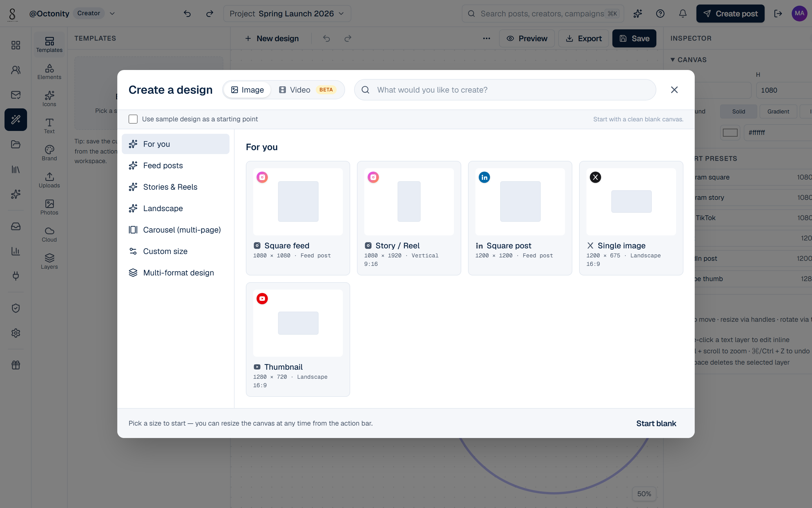Open the Templates panel icon
The image size is (812, 508).
(x=49, y=45)
